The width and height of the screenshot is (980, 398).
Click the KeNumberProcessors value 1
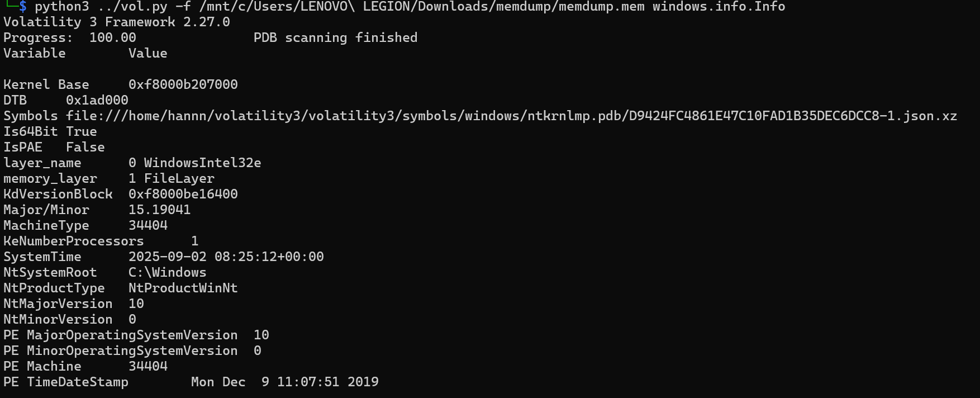tap(194, 241)
